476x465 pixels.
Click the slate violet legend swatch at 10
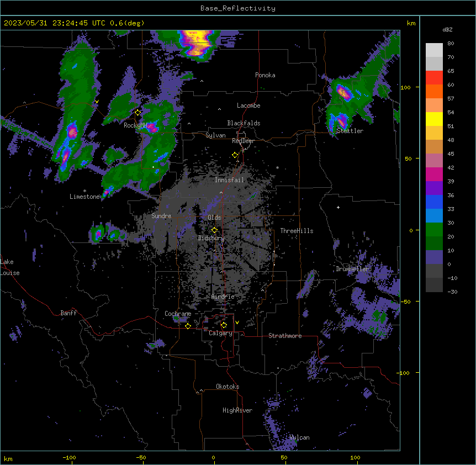[x=434, y=257]
